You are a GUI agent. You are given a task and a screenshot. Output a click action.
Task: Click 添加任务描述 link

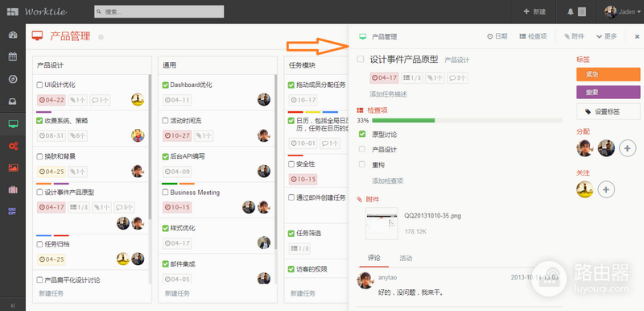388,94
